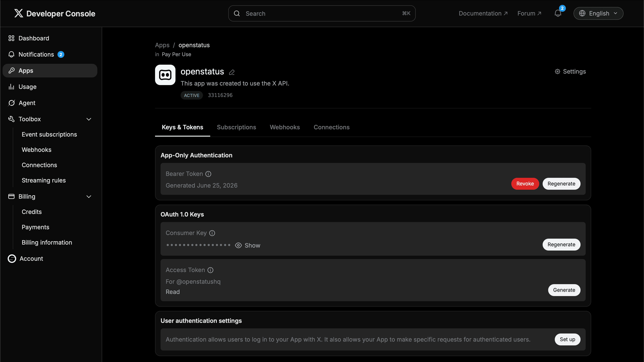
Task: Click the Developer Console title
Action: pyautogui.click(x=61, y=13)
